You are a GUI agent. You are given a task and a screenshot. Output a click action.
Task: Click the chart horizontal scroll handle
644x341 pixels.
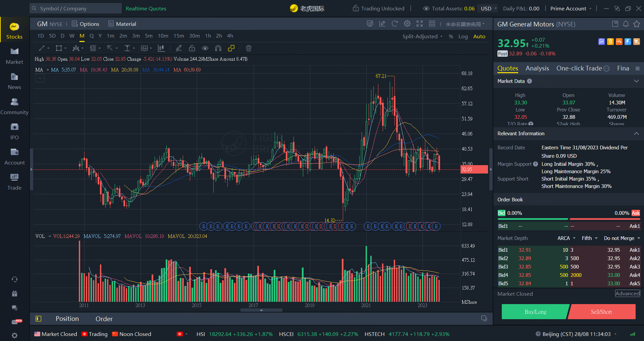click(261, 310)
